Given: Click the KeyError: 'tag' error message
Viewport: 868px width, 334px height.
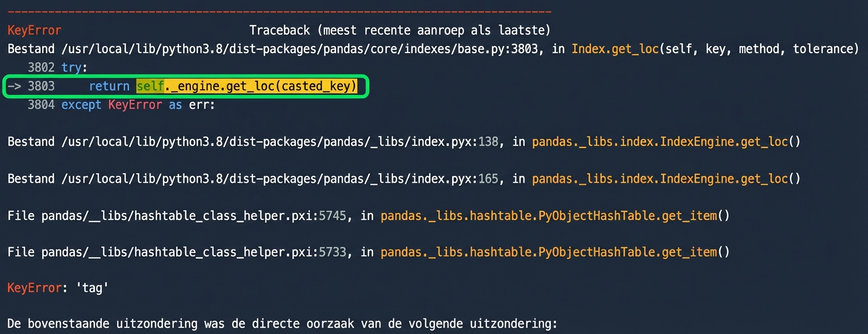Looking at the screenshot, I should click(58, 288).
